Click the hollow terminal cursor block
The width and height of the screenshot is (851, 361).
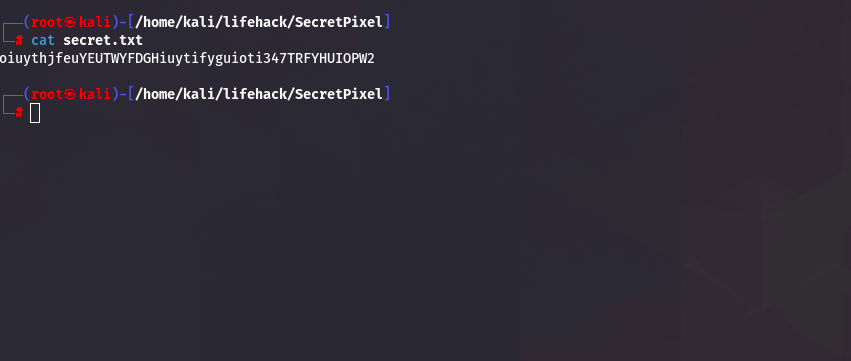click(35, 113)
